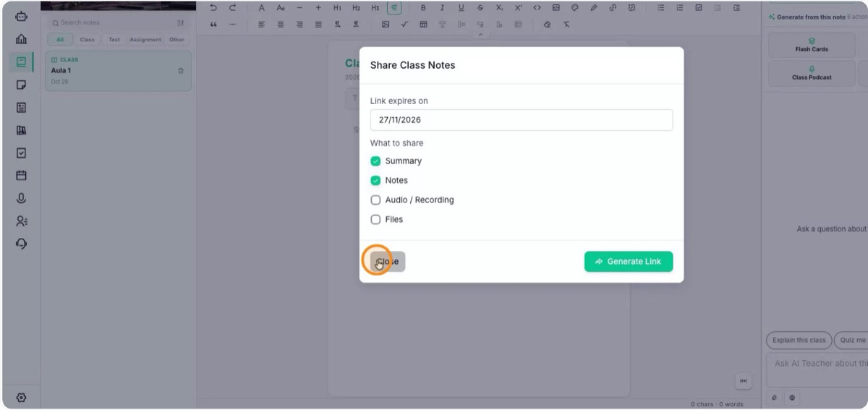This screenshot has height=410, width=868.
Task: Open the AI robot sidebar icon
Action: coord(21,16)
